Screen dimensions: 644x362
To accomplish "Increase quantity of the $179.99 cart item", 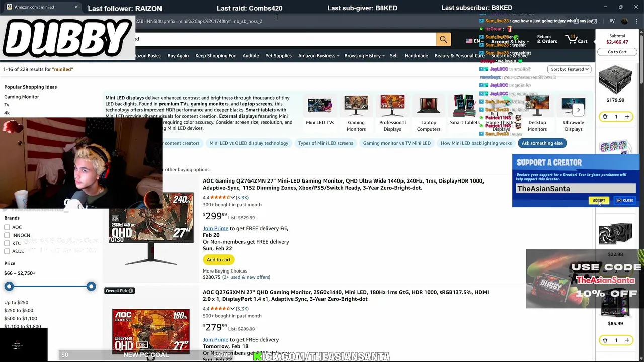I will coord(627,117).
